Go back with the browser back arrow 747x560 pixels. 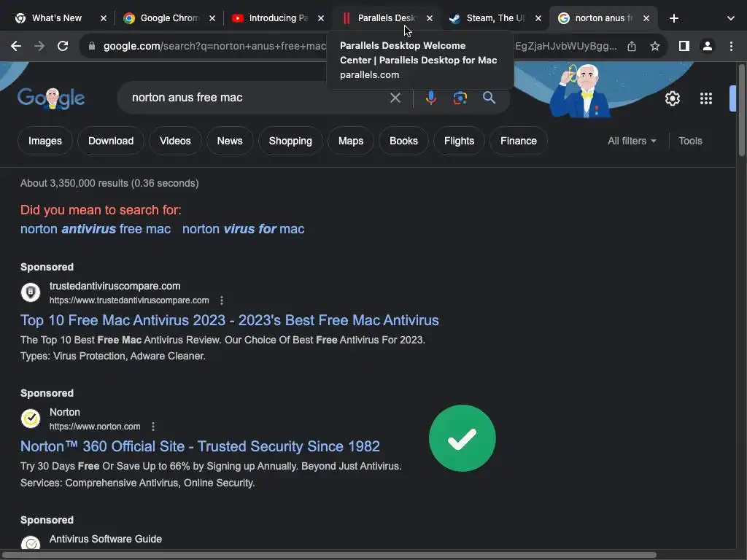[x=16, y=46]
